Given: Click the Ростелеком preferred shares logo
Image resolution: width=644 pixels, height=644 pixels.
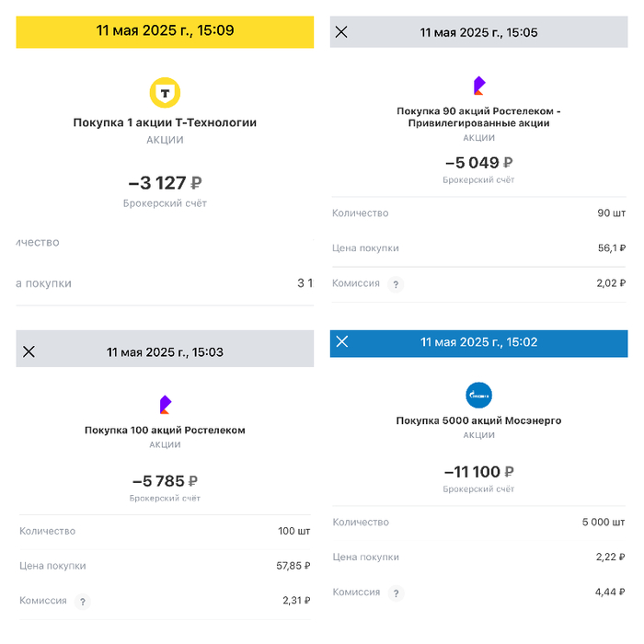Looking at the screenshot, I should (x=478, y=86).
